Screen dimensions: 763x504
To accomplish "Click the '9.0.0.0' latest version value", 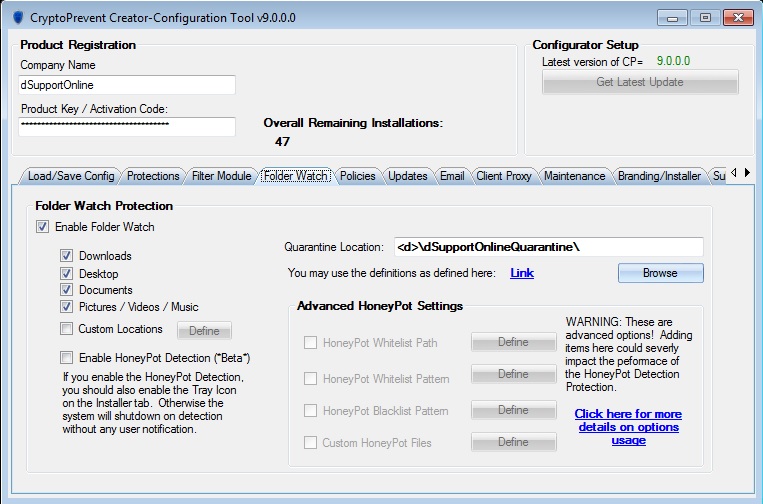I will (x=673, y=61).
